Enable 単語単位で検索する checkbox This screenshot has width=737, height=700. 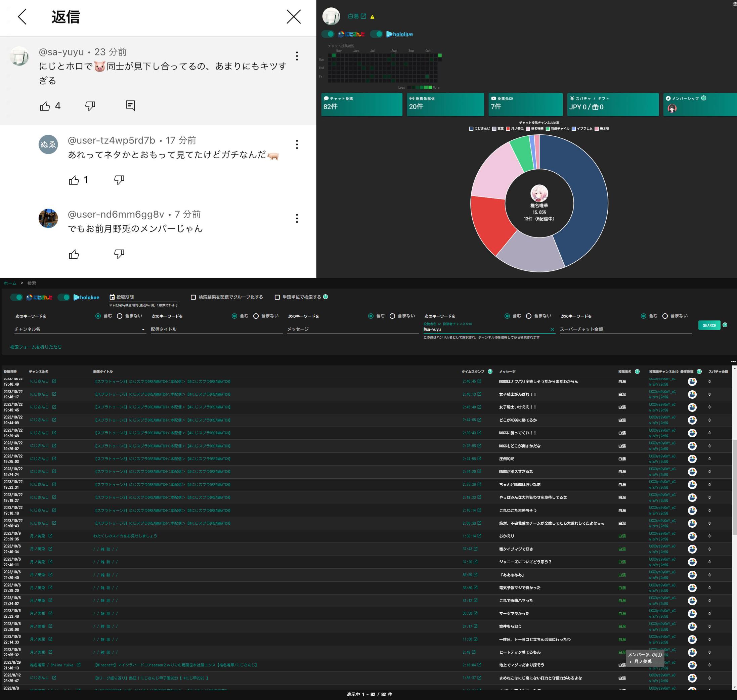click(x=277, y=297)
